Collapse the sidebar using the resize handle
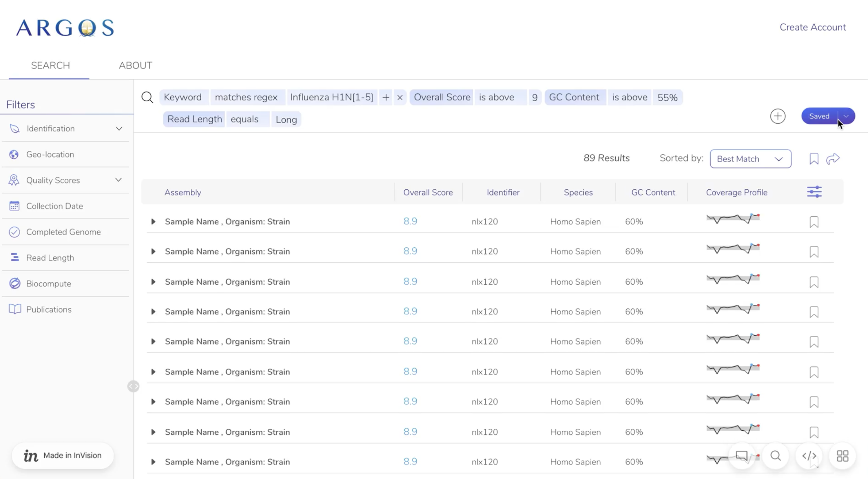This screenshot has height=479, width=868. coord(134,386)
